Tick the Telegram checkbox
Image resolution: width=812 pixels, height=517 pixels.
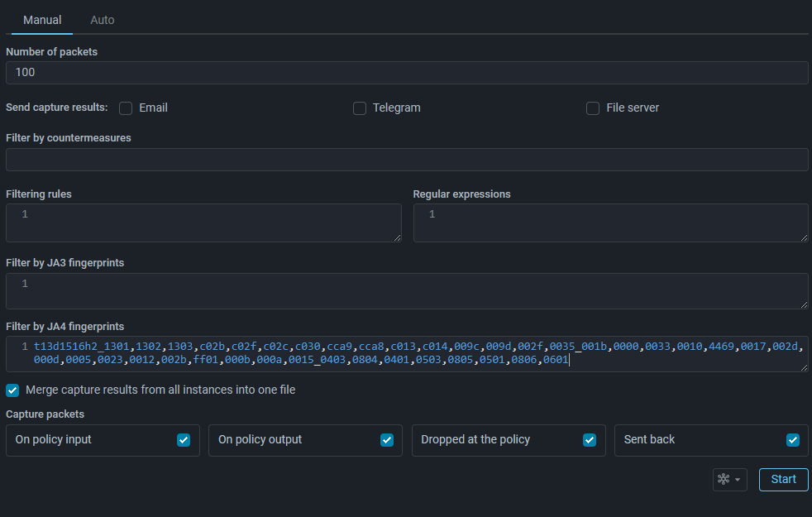[x=360, y=108]
